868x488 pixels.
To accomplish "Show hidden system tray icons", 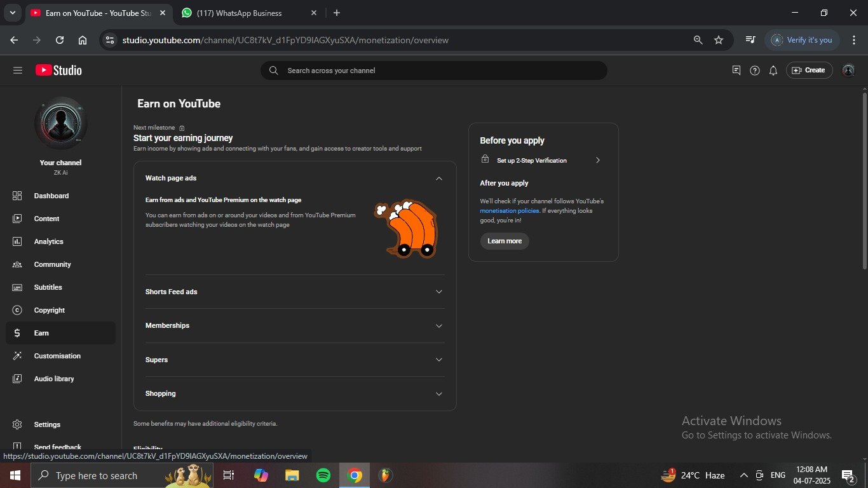I will [x=744, y=475].
